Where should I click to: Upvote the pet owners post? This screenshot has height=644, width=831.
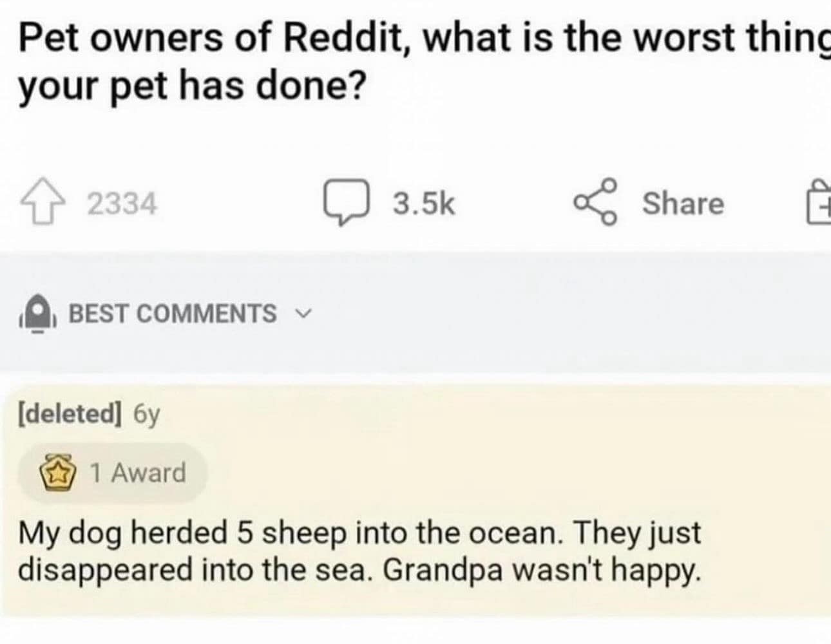point(44,204)
